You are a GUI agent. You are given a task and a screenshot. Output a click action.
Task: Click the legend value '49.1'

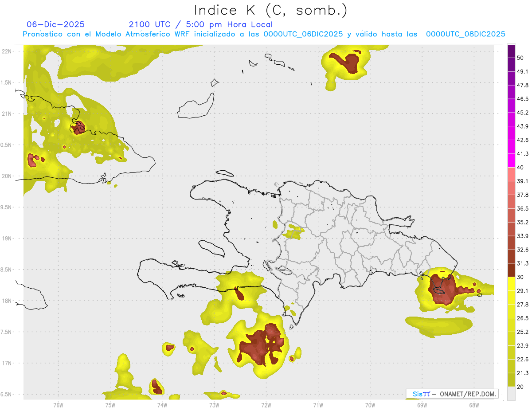pos(523,71)
